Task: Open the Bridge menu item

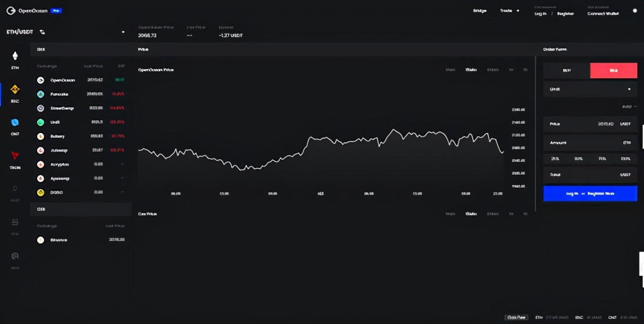Action: point(480,11)
